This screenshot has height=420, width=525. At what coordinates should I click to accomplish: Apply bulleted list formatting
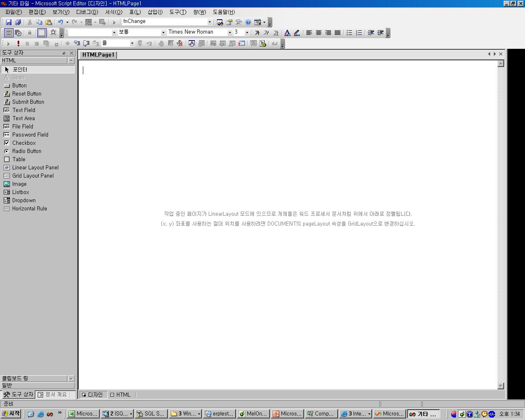pos(349,33)
